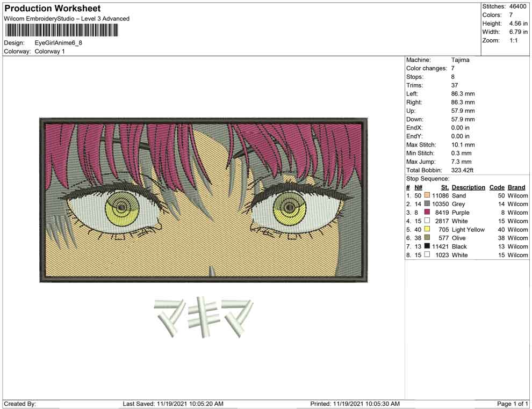The image size is (532, 409).
Task: Click the N# column header
Action: tap(418, 187)
